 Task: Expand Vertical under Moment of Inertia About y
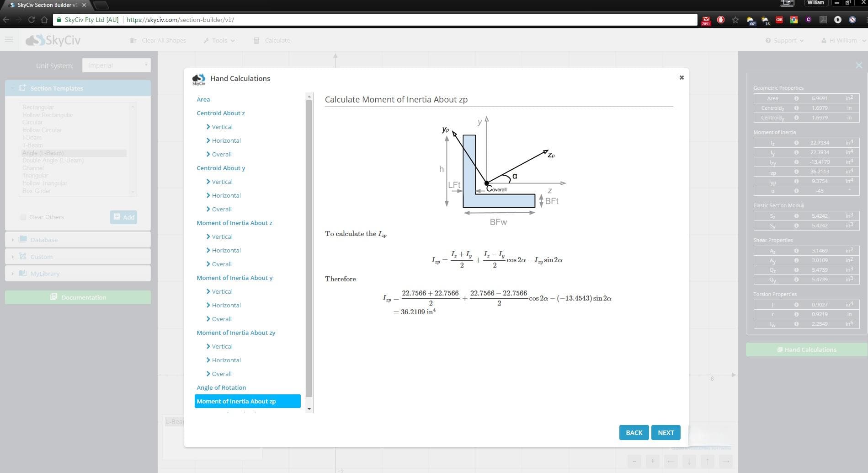(x=219, y=291)
